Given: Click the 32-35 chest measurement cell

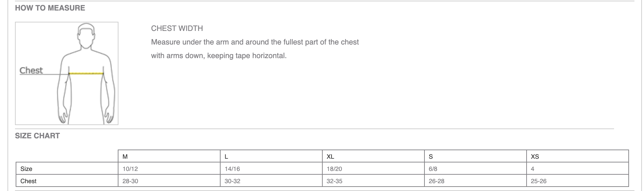Looking at the screenshot, I should click(334, 181).
